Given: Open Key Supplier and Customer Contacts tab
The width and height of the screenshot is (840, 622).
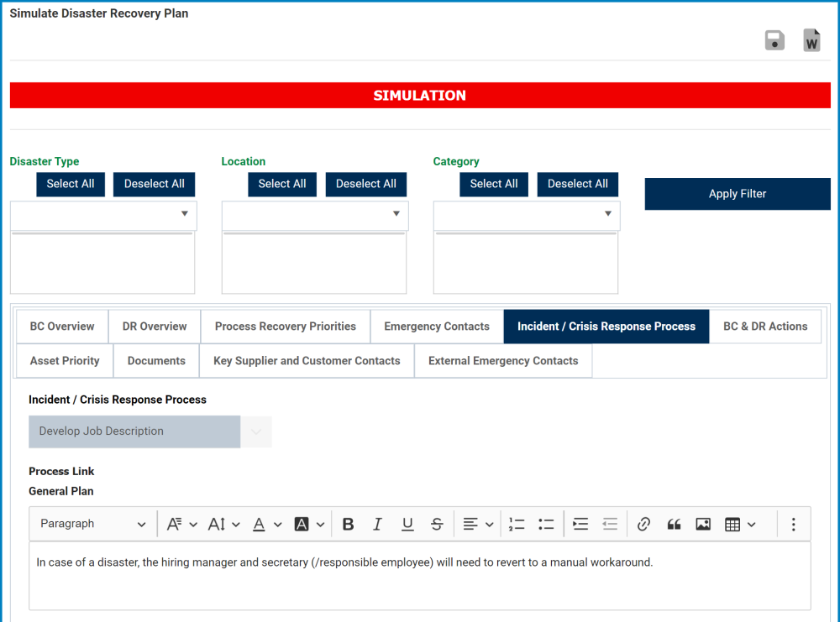Looking at the screenshot, I should coord(307,361).
